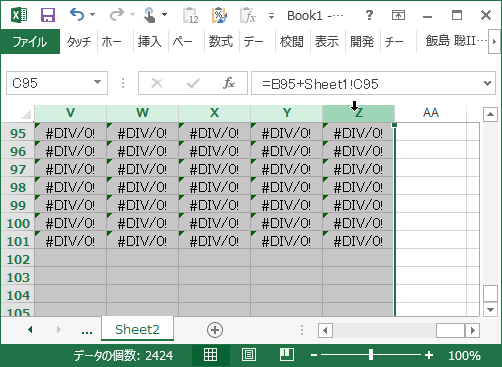Click cell W99 showing #DIV/0!
The height and width of the screenshot is (367, 502).
(142, 205)
